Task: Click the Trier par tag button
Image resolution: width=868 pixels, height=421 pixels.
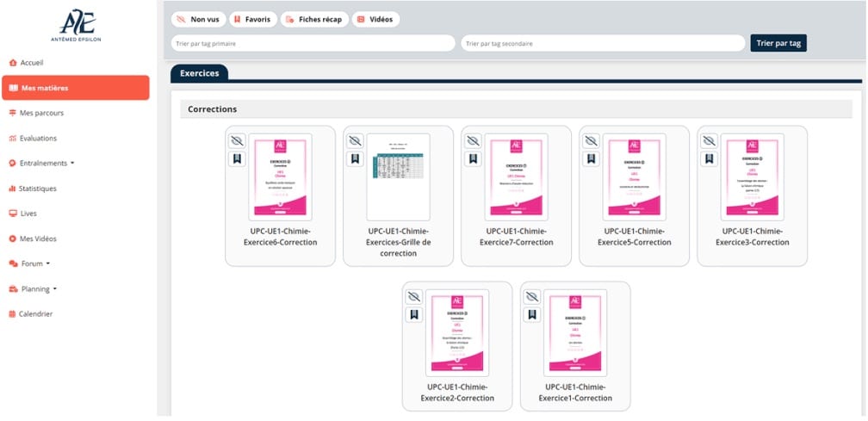Action: 778,43
